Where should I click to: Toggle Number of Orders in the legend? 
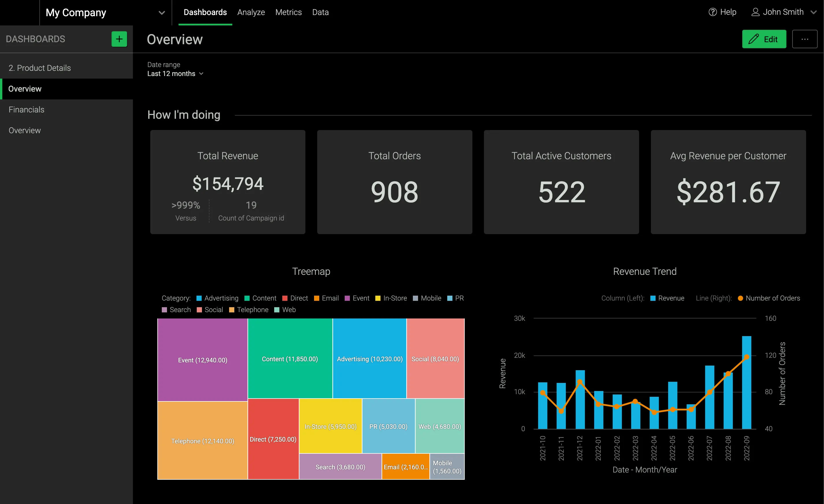(769, 298)
